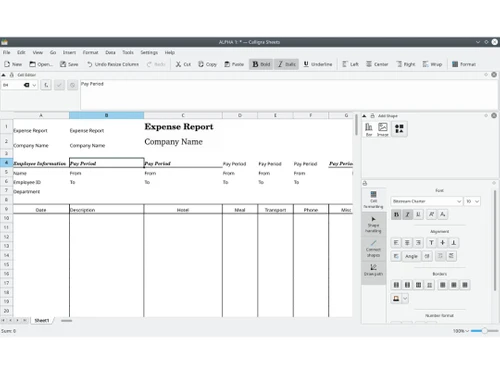
Task: Expand the cell reference B4 dropdown
Action: point(34,85)
